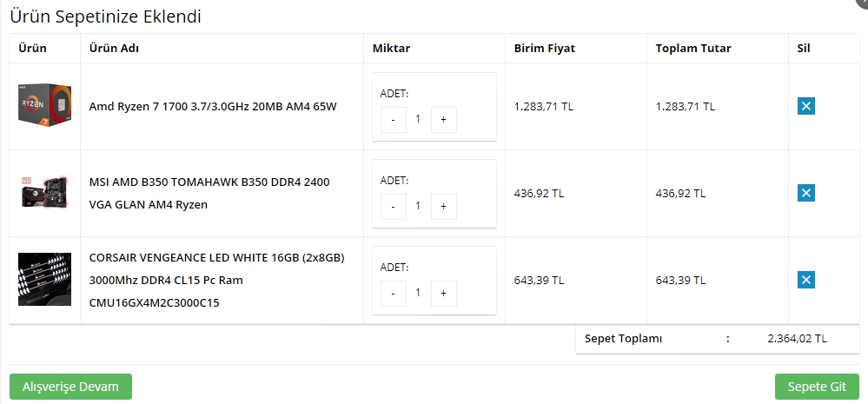868x404 pixels.
Task: Select the quantity value for Ryzen 7
Action: click(x=418, y=118)
